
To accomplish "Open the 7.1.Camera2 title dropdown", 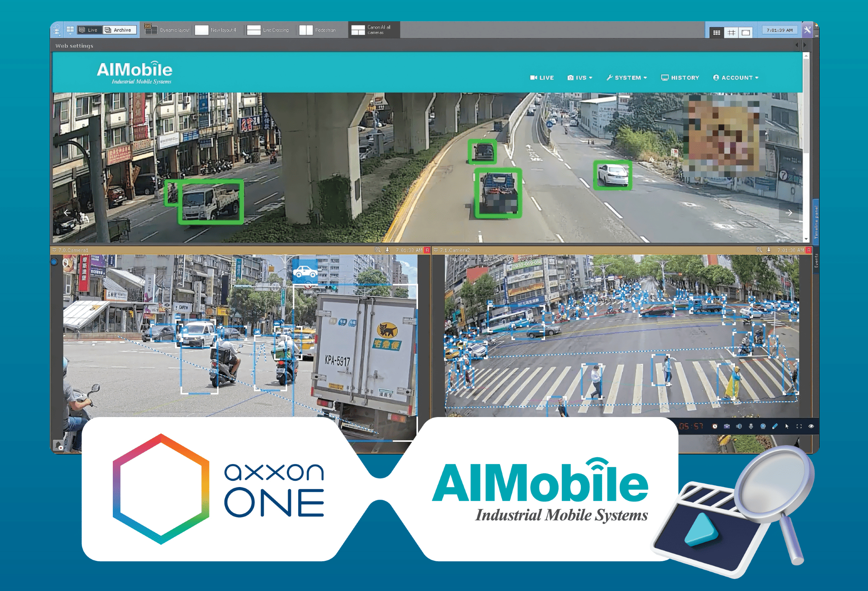I will (436, 250).
